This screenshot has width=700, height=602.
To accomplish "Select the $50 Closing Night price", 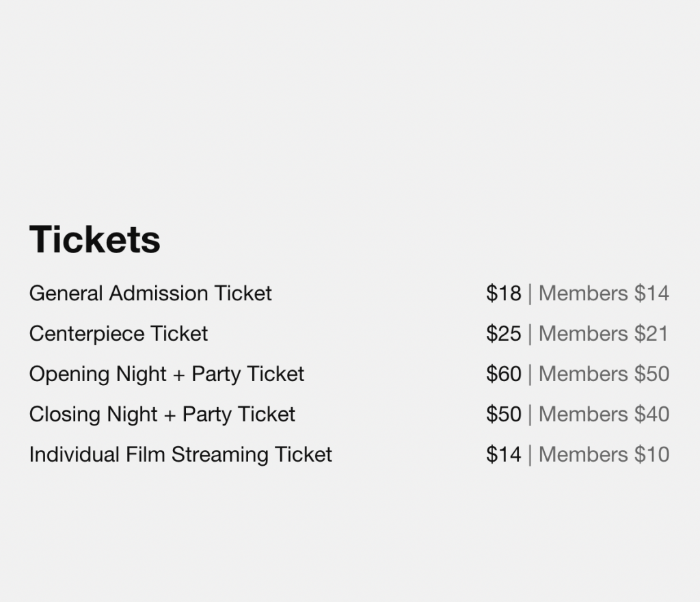I will click(504, 414).
